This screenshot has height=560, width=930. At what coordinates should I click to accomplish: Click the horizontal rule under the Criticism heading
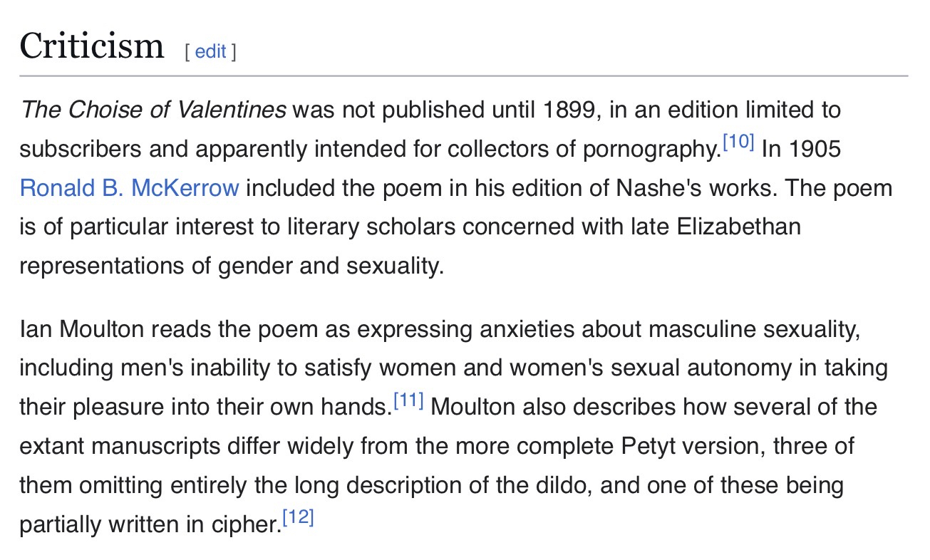(x=463, y=76)
